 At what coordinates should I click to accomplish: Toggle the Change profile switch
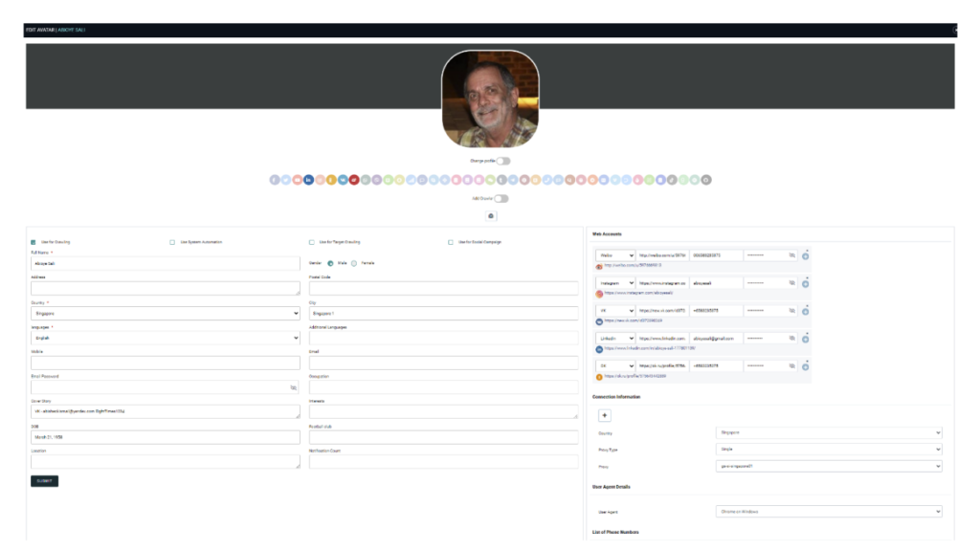click(502, 161)
